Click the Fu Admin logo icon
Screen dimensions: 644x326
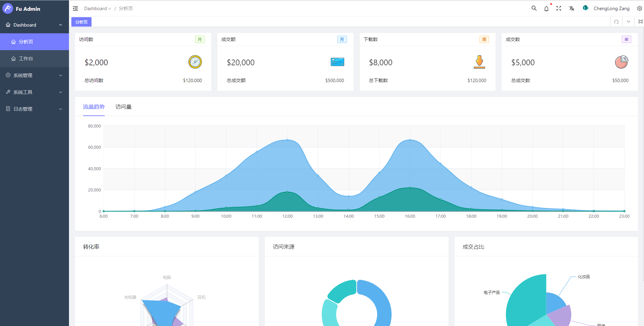(8, 8)
